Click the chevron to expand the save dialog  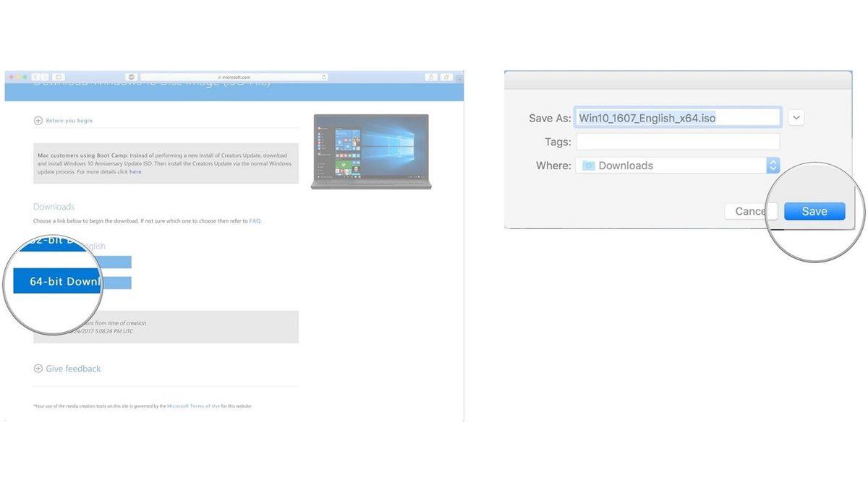coord(796,116)
